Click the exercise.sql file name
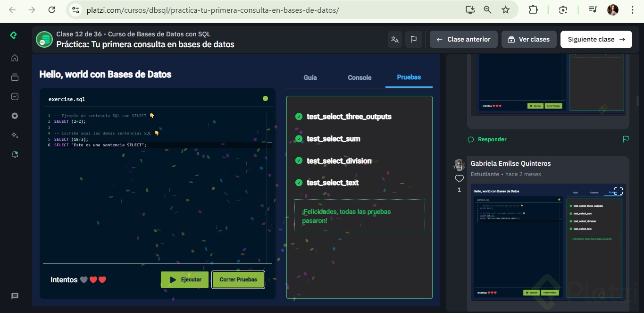 [67, 99]
